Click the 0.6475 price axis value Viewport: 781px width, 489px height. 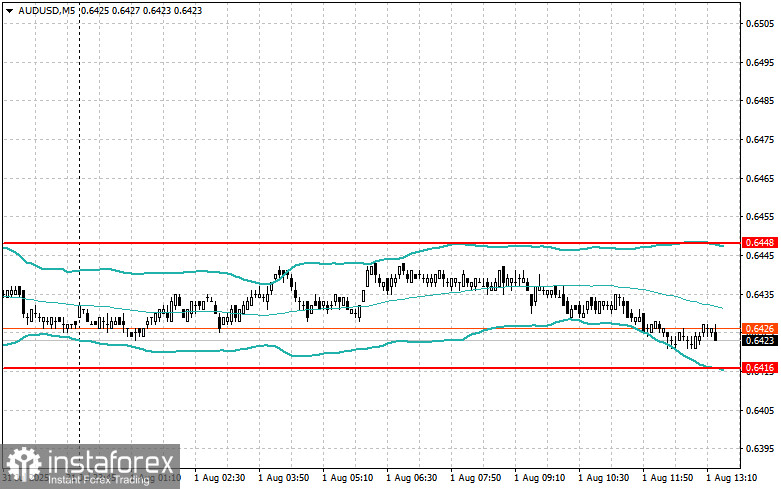click(760, 140)
